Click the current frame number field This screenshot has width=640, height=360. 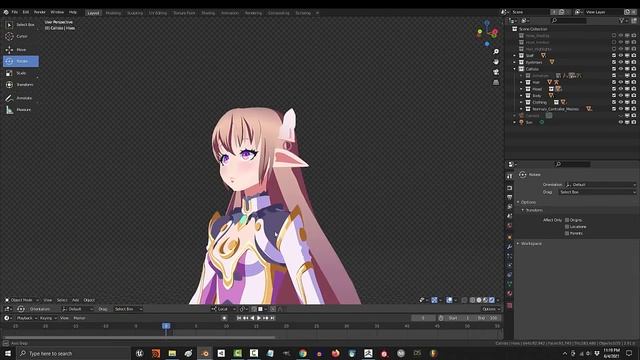click(423, 318)
